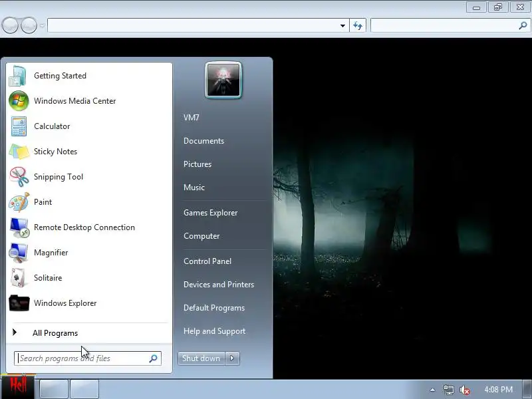532x399 pixels.
Task: Click the search magnifier in Start menu
Action: pos(154,358)
